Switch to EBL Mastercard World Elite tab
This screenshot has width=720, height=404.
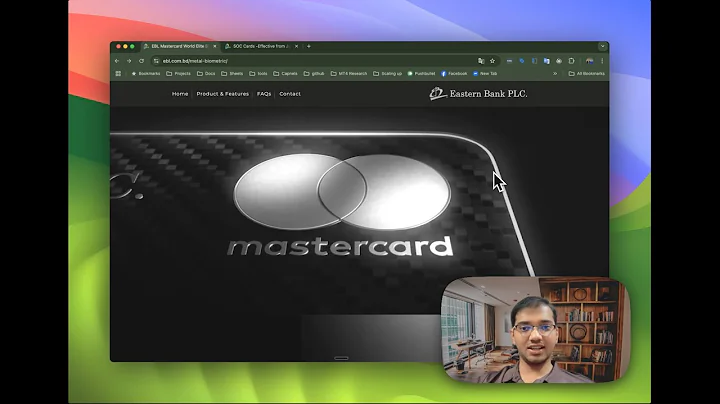(179, 46)
